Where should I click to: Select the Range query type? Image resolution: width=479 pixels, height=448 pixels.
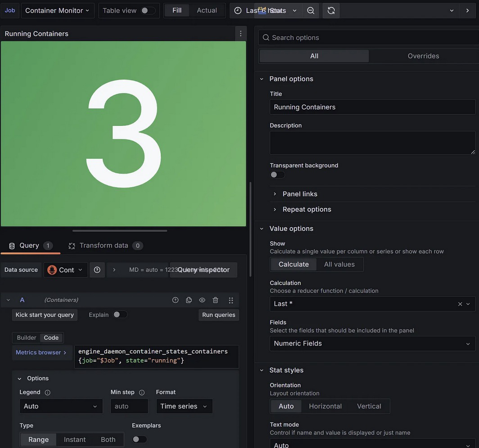[39, 439]
